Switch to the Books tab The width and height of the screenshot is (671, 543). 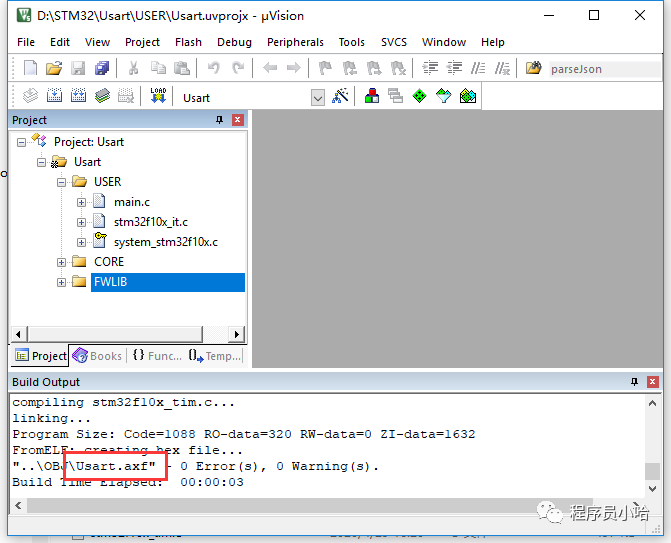coord(97,356)
